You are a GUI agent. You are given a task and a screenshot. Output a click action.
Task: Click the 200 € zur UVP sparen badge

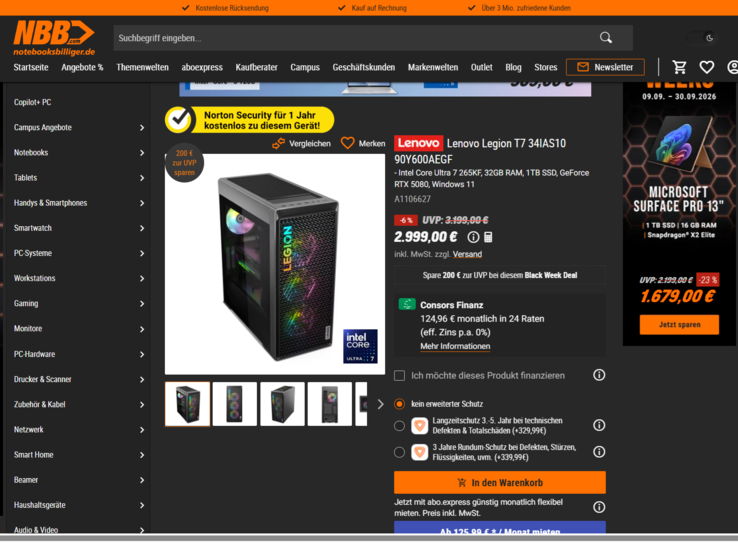pos(184,163)
